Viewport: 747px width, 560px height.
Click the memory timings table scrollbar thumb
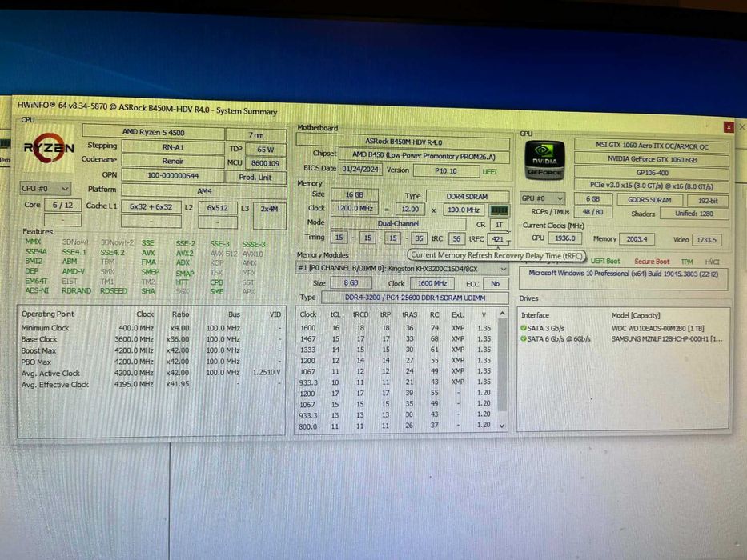(502, 365)
